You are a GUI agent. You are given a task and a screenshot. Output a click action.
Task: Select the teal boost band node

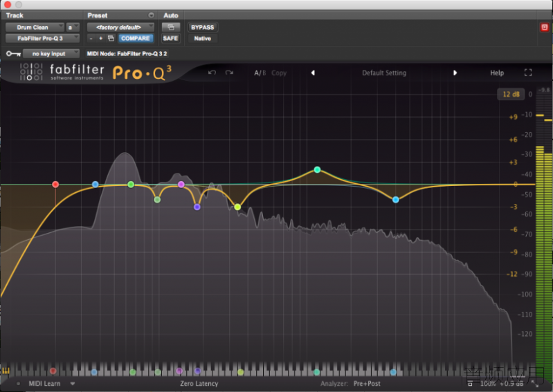tap(317, 170)
